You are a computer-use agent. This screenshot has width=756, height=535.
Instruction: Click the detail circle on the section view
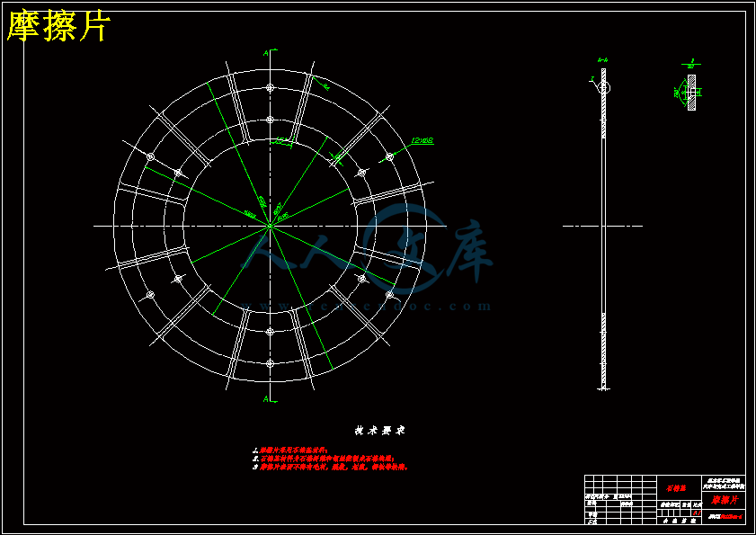pos(604,87)
